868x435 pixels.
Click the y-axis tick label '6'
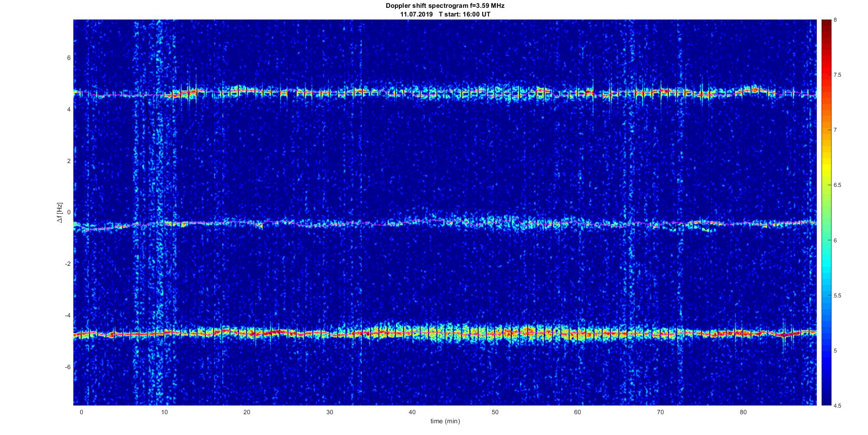click(x=69, y=58)
